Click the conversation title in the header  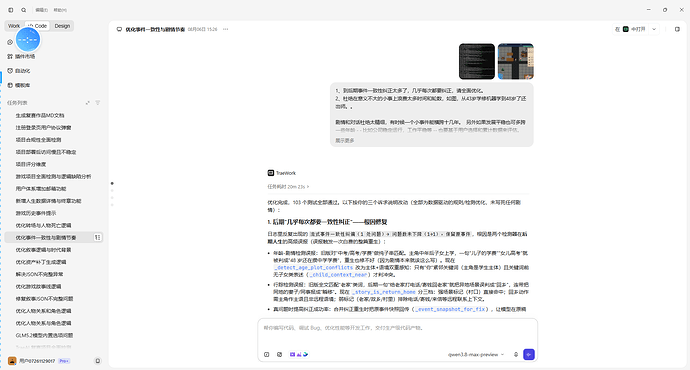155,29
